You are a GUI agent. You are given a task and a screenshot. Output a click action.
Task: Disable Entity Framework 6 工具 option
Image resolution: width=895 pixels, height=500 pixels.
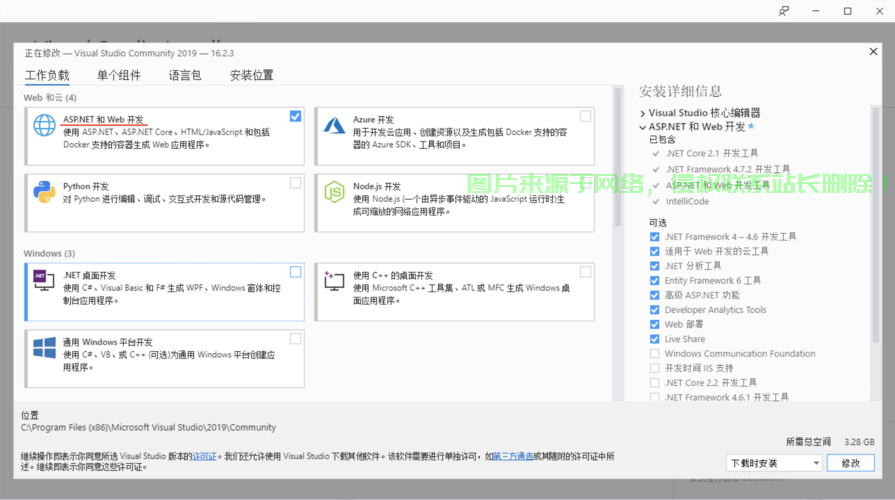pyautogui.click(x=655, y=280)
